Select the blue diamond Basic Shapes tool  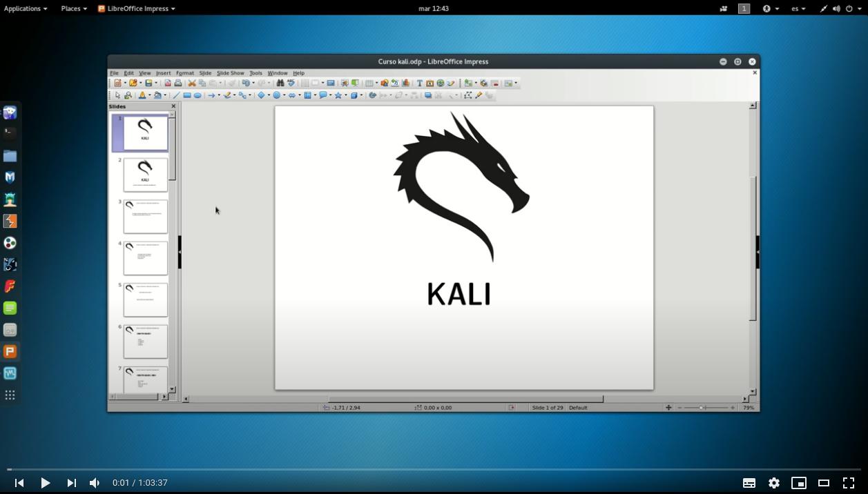[261, 95]
